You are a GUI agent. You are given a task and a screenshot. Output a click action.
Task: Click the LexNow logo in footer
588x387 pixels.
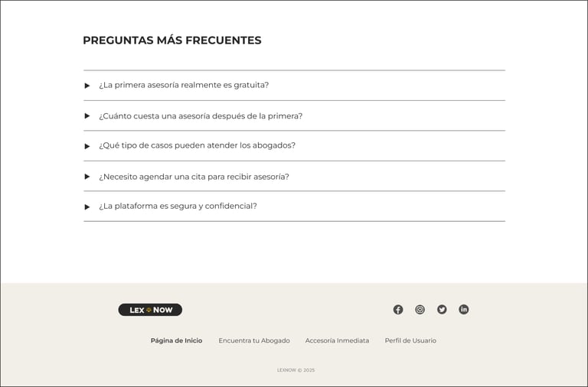tap(150, 310)
